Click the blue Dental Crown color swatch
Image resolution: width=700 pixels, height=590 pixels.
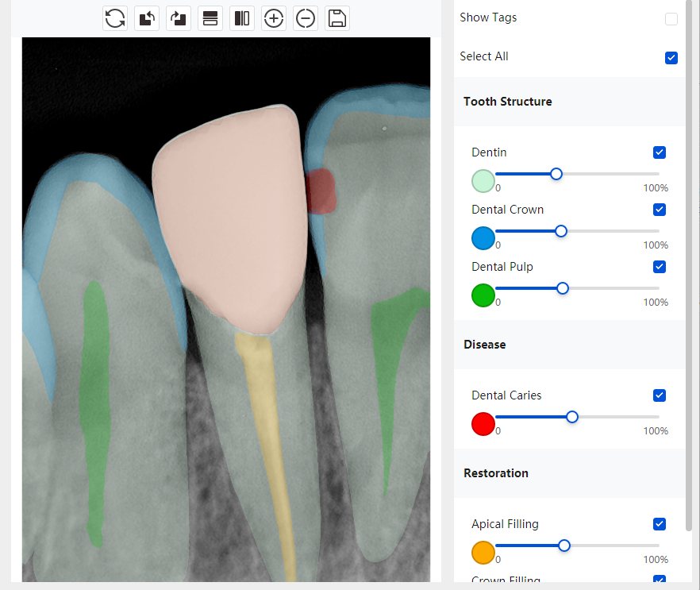tap(483, 238)
